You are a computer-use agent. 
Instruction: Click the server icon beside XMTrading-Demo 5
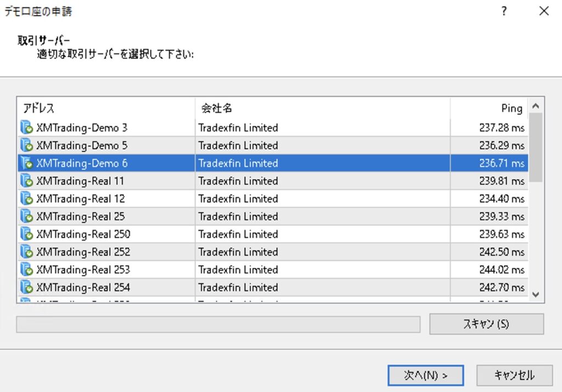pos(26,145)
